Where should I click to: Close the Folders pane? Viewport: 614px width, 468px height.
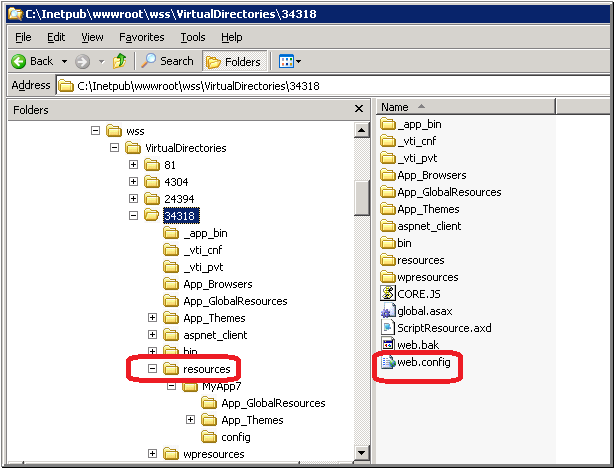point(359,108)
